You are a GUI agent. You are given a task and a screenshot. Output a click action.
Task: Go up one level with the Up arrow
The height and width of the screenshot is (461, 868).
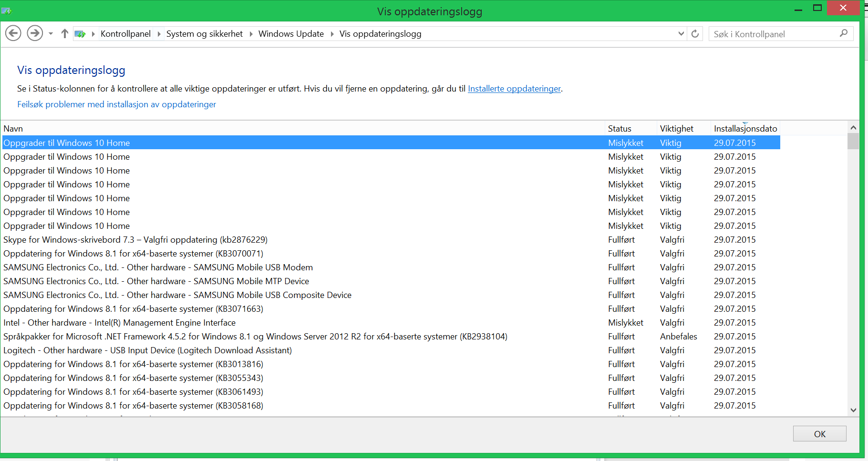[65, 33]
